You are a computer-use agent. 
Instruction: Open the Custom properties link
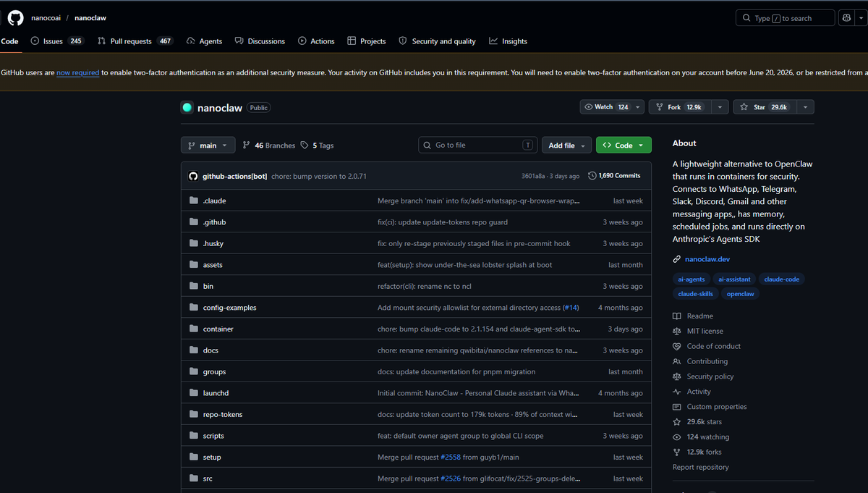click(x=717, y=407)
